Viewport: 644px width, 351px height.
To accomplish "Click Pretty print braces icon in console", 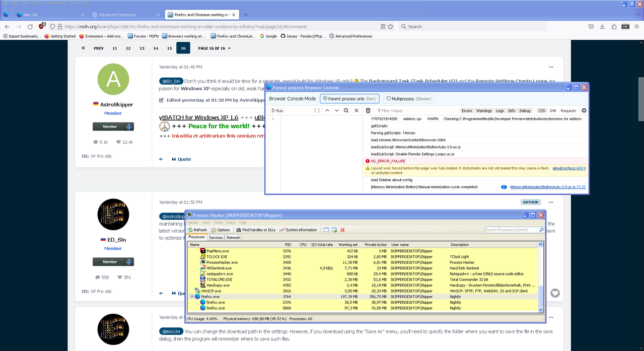I will 317,110.
